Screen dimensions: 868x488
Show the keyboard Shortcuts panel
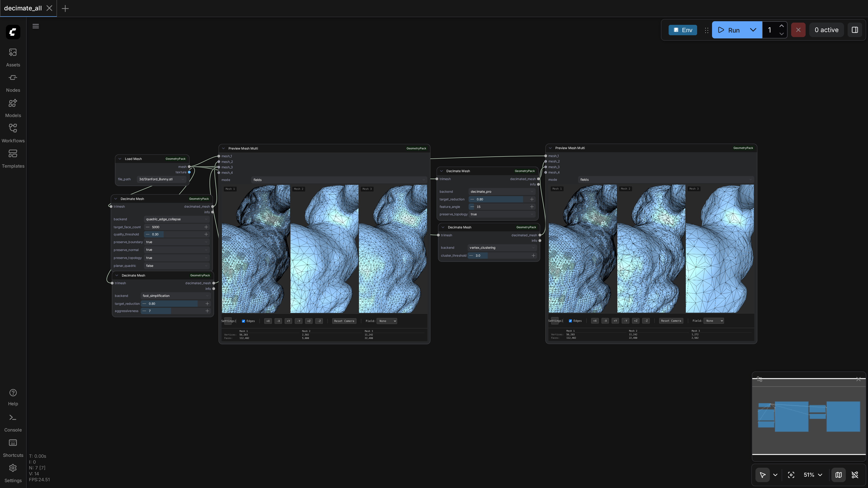13,448
